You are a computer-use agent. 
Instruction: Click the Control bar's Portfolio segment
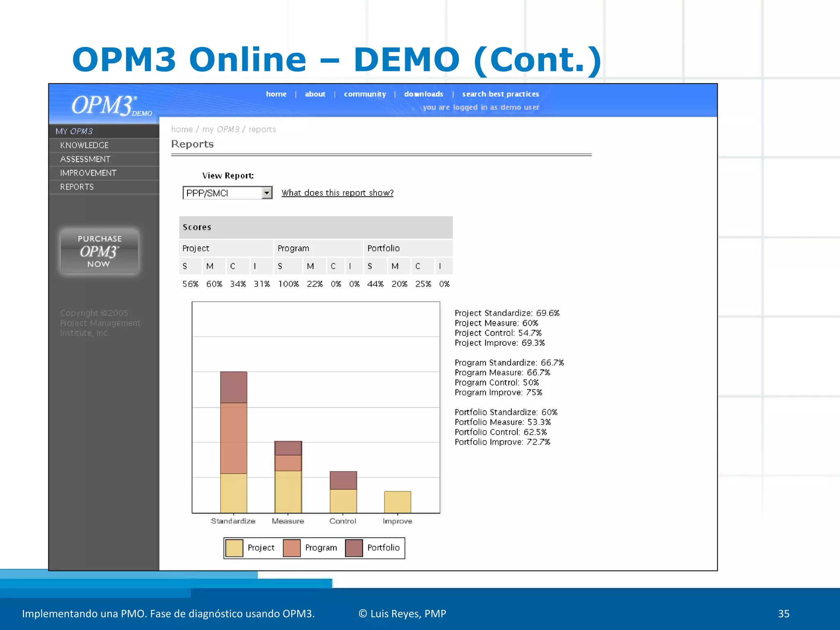click(x=343, y=480)
